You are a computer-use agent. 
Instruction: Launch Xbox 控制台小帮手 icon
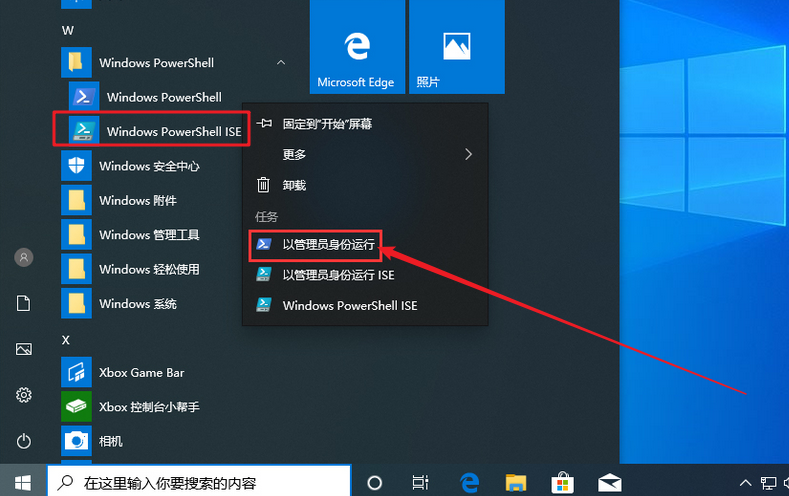point(76,406)
